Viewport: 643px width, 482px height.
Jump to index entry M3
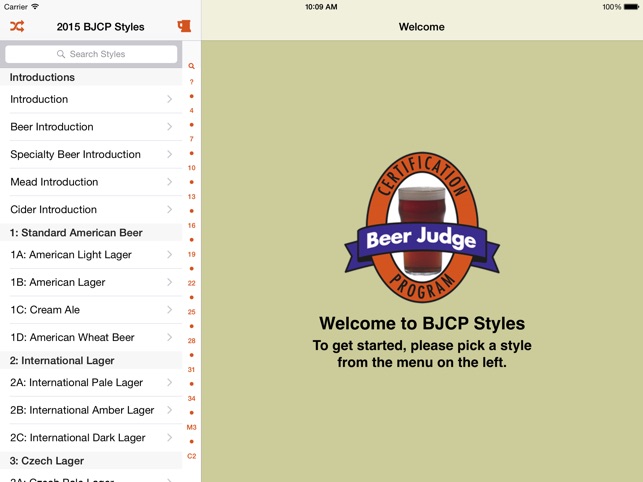tap(192, 427)
